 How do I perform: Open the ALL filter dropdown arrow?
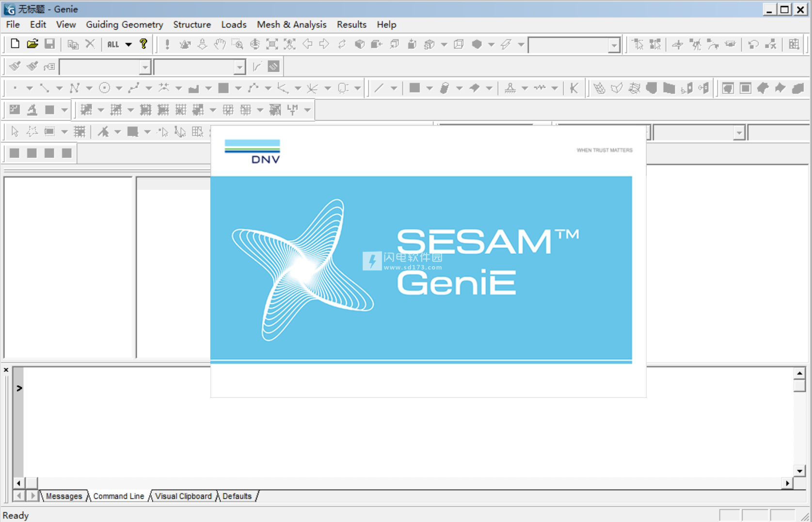tap(128, 44)
